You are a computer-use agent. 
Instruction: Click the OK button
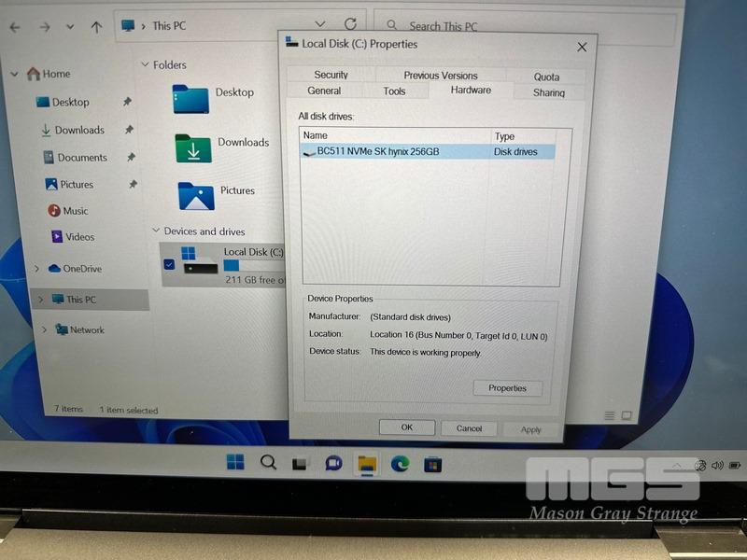point(406,427)
